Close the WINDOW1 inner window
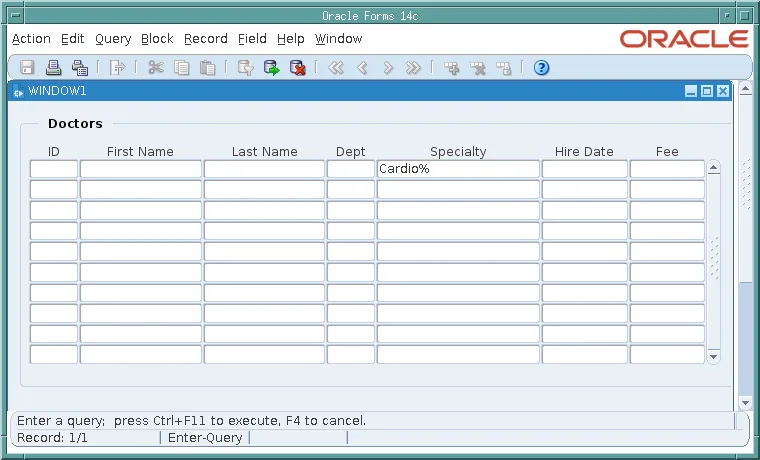 point(723,91)
